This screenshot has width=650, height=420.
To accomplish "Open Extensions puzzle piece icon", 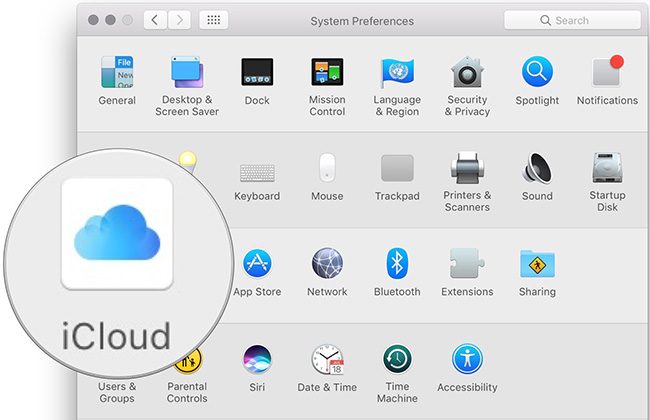I will point(467,263).
